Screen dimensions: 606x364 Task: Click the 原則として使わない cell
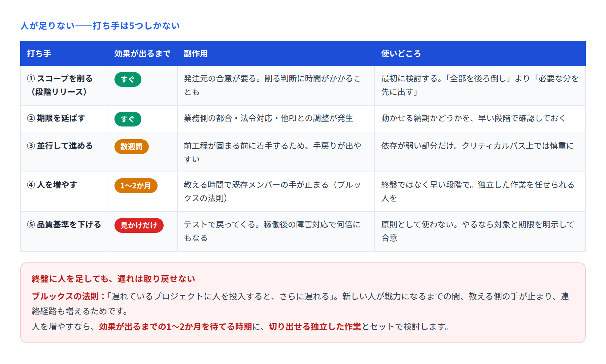[x=480, y=231]
